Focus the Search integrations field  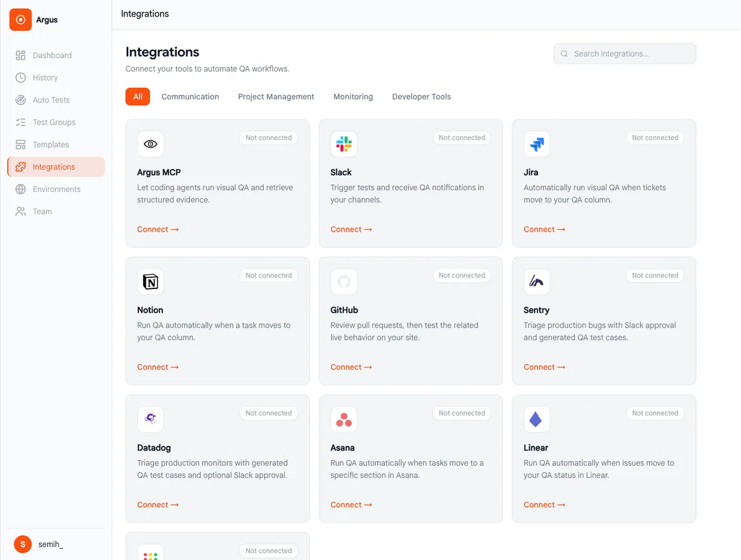[625, 54]
